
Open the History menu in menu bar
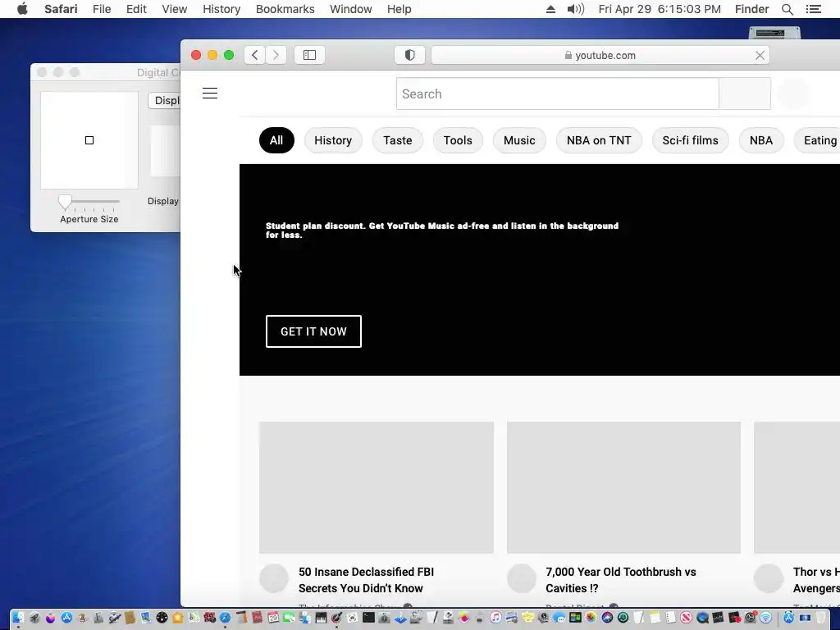point(221,9)
